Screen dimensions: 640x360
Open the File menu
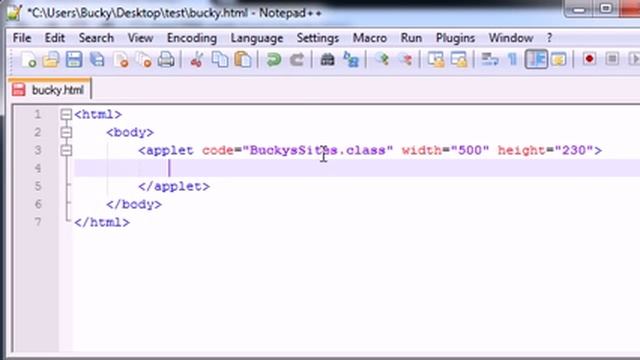click(22, 38)
